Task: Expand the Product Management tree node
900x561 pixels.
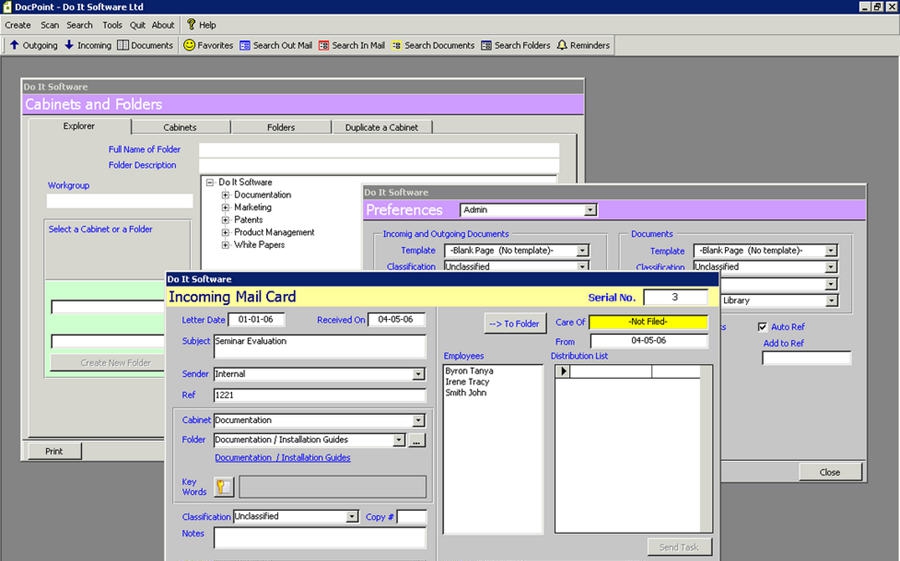Action: click(x=226, y=232)
